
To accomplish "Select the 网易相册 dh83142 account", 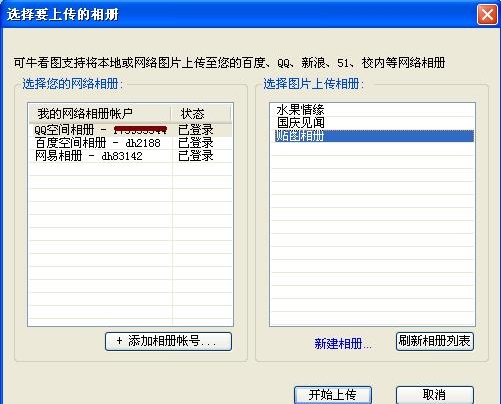I will 130,156.
